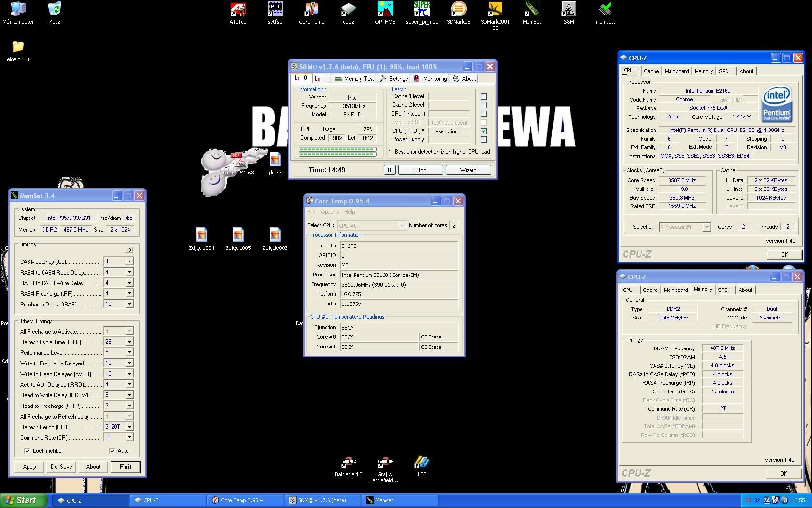Open the Graj w Battlefield shortcut
The image size is (812, 508).
pyautogui.click(x=385, y=469)
